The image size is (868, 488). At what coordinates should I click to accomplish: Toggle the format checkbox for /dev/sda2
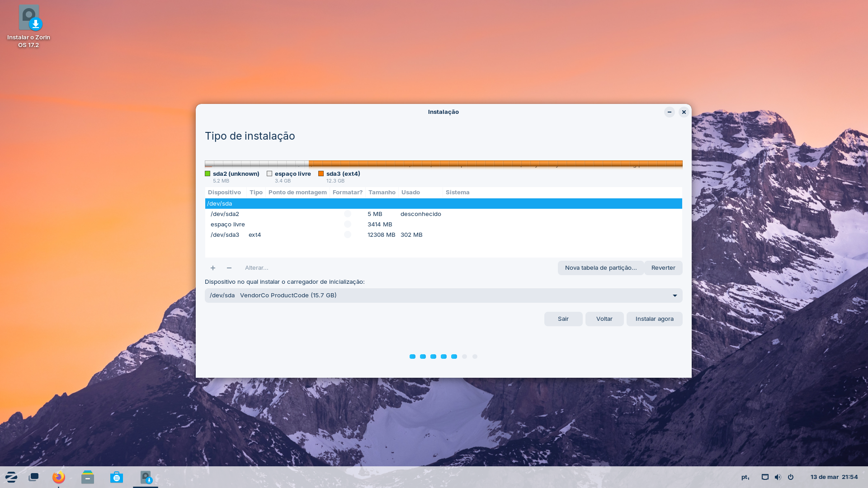tap(348, 214)
